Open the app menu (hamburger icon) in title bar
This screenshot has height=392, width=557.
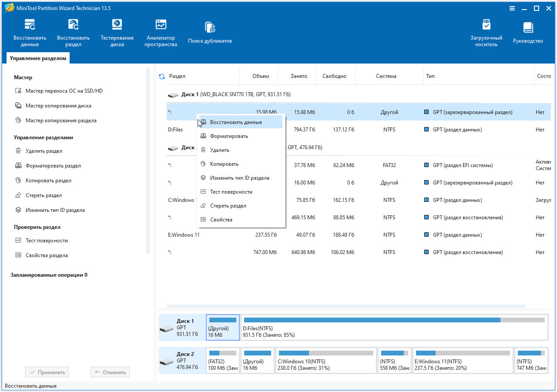[512, 9]
